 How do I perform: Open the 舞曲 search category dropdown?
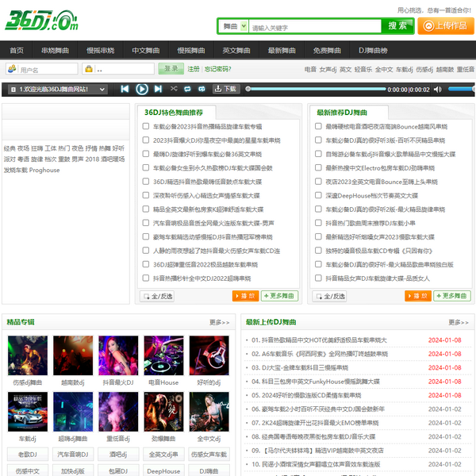coord(232,26)
